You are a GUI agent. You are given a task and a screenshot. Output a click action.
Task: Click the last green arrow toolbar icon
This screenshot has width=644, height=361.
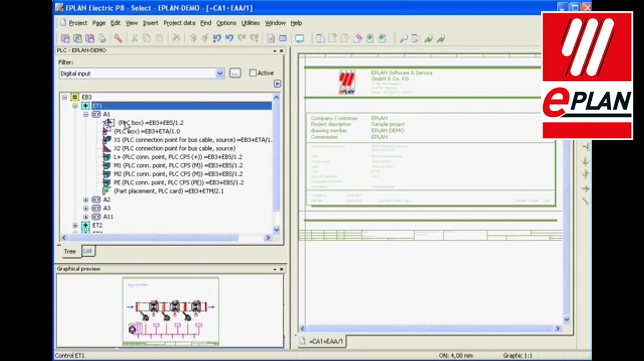(x=441, y=38)
